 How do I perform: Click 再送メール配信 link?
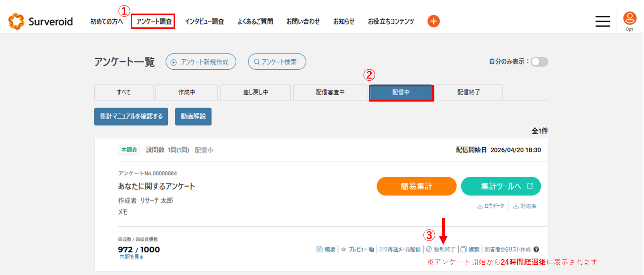point(400,249)
